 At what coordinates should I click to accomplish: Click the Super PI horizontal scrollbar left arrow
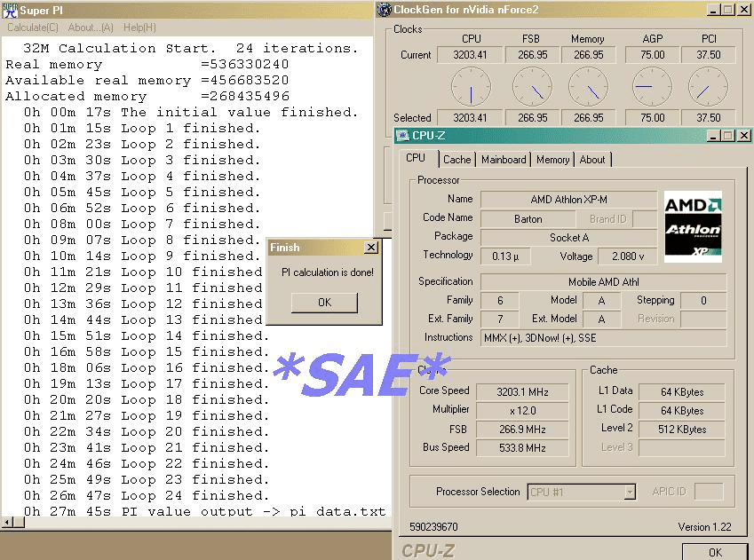pos(7,522)
